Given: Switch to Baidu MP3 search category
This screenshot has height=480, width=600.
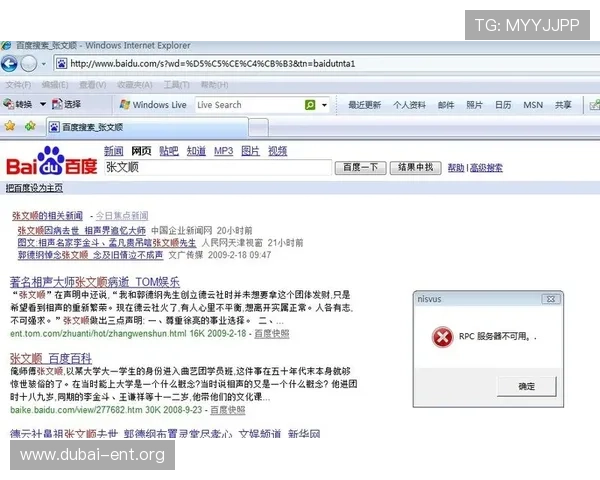Looking at the screenshot, I should 223,151.
